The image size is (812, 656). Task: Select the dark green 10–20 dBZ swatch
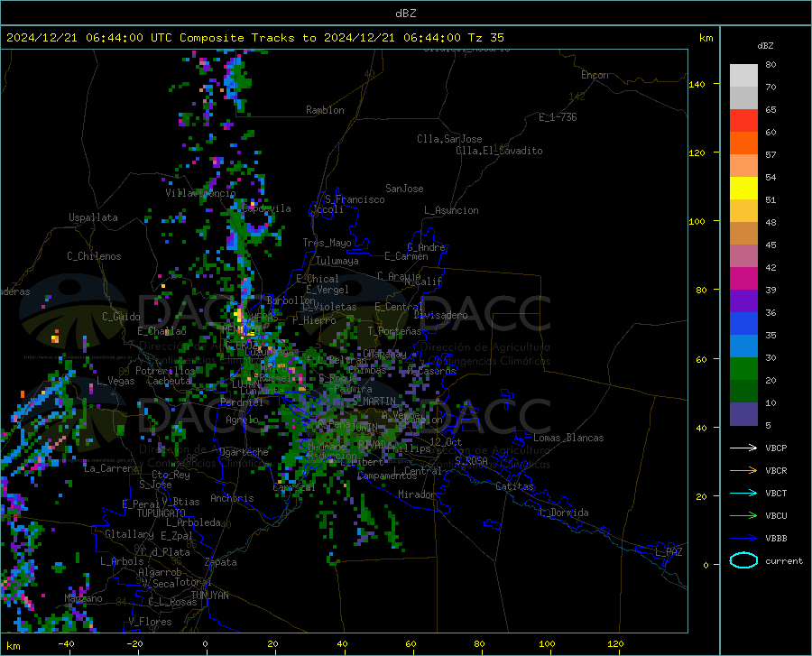coord(743,392)
